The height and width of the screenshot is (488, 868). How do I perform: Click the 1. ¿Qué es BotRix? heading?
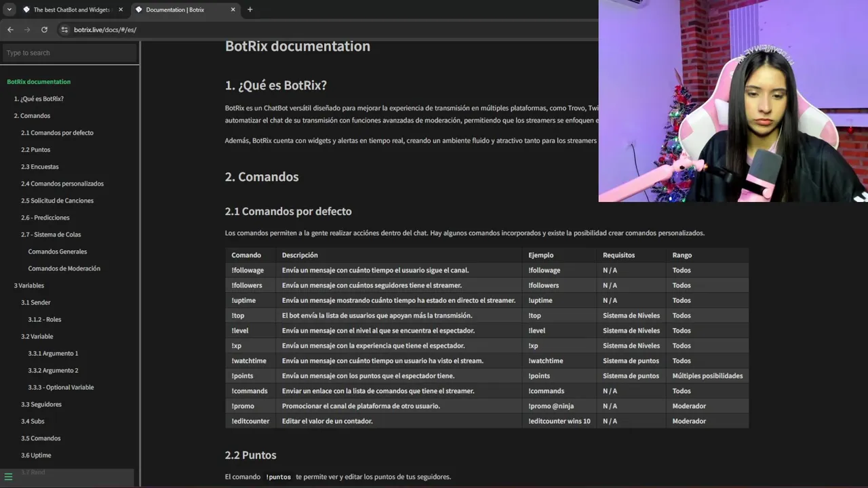coord(276,85)
